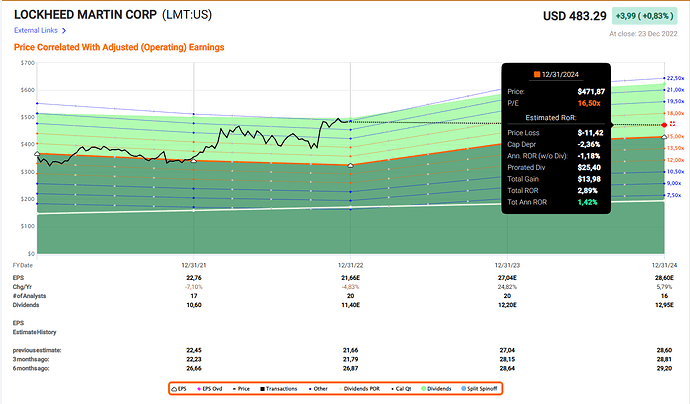Image resolution: width=690 pixels, height=404 pixels.
Task: Click the red marker at chart right edge
Action: pos(663,125)
